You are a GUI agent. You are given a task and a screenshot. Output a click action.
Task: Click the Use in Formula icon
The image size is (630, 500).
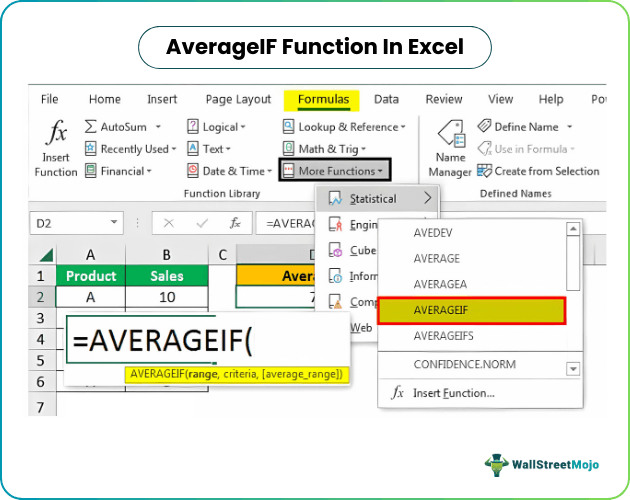click(484, 149)
